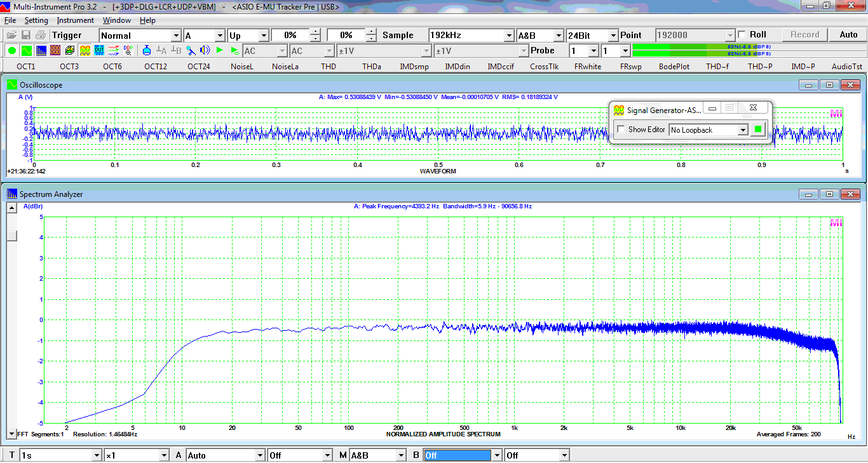This screenshot has width=868, height=463.
Task: Select the OCT3 panel setting
Action: (x=69, y=66)
